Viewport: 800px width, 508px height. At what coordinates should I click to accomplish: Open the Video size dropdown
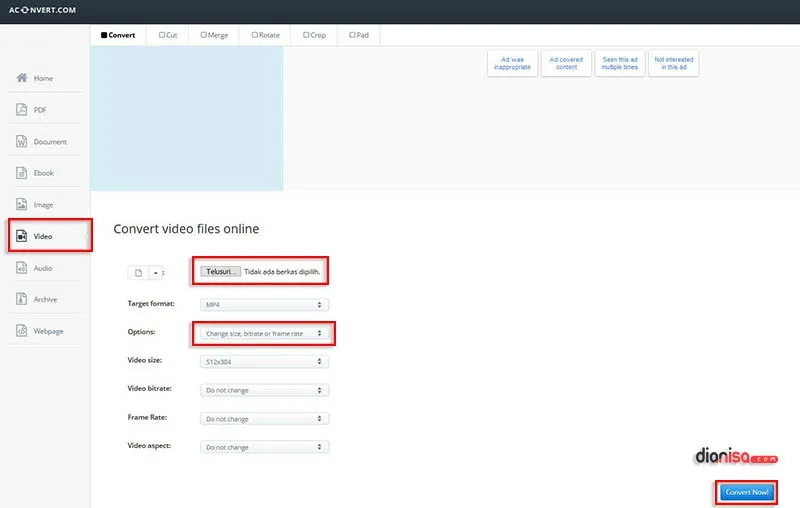(264, 361)
